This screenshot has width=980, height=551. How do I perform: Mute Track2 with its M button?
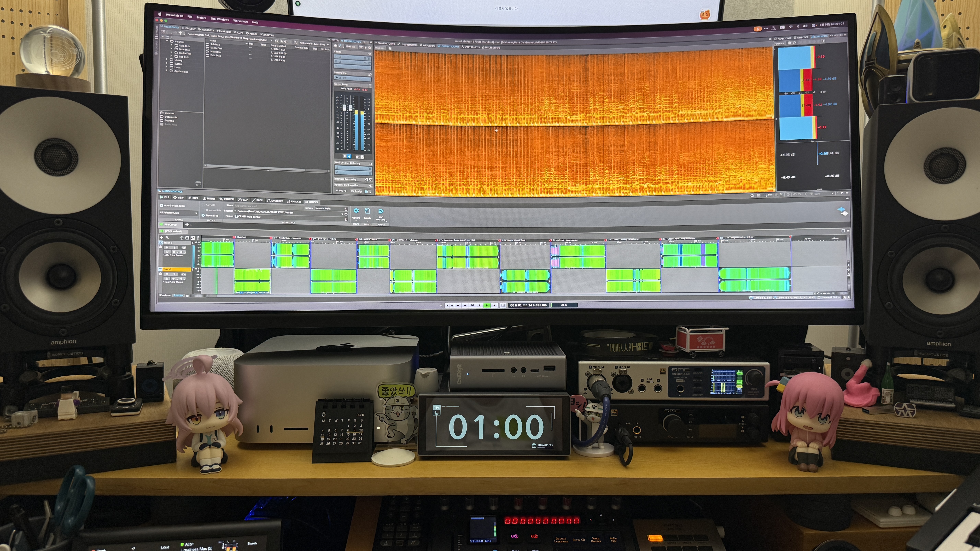(167, 274)
